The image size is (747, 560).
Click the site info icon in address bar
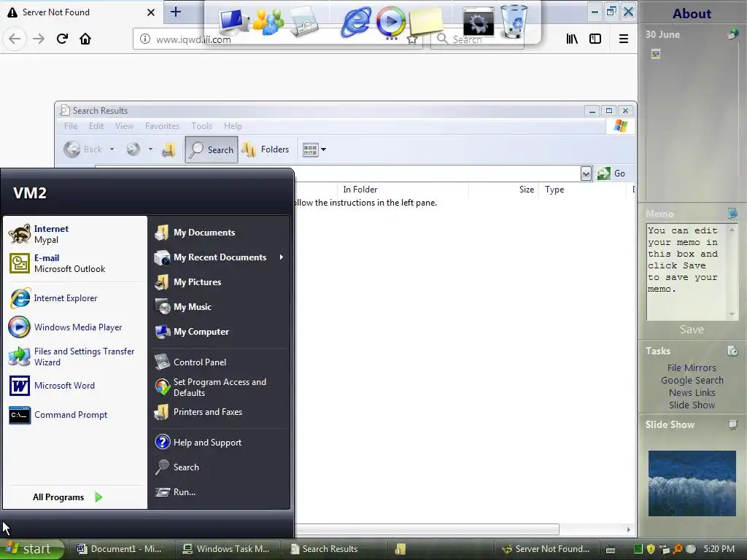pos(145,39)
